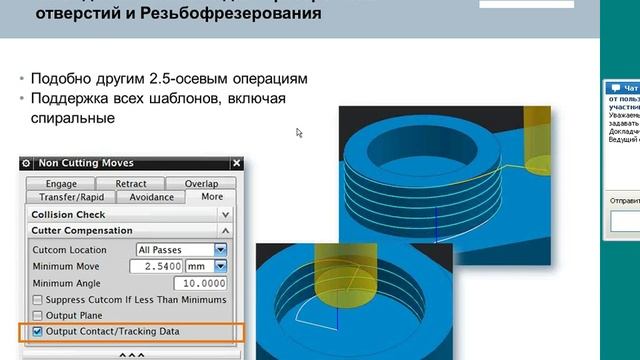Expand the Collision Check section
This screenshot has width=640, height=360.
225,215
